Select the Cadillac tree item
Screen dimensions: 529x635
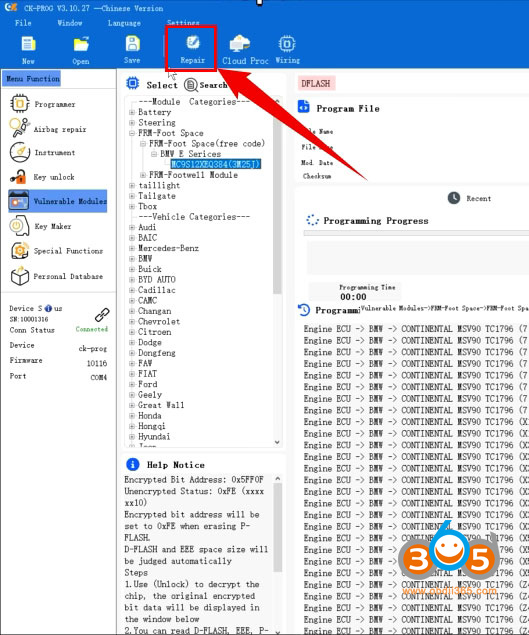tap(157, 290)
